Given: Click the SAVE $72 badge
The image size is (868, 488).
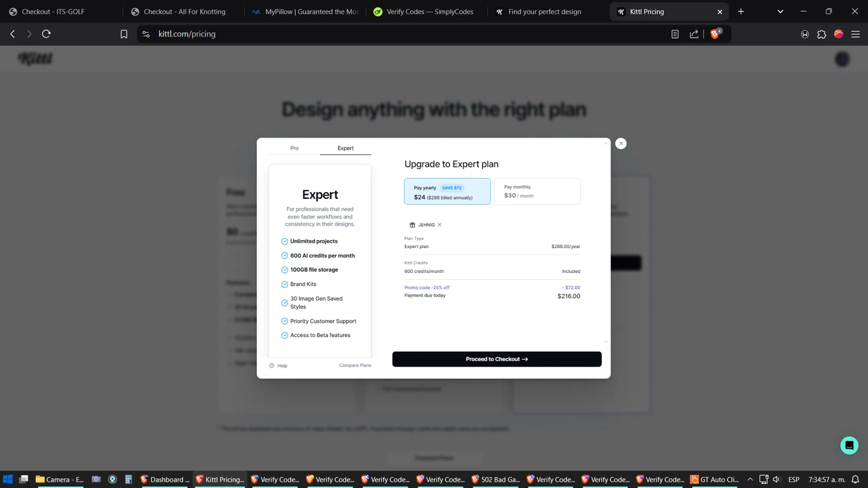Looking at the screenshot, I should (x=452, y=188).
